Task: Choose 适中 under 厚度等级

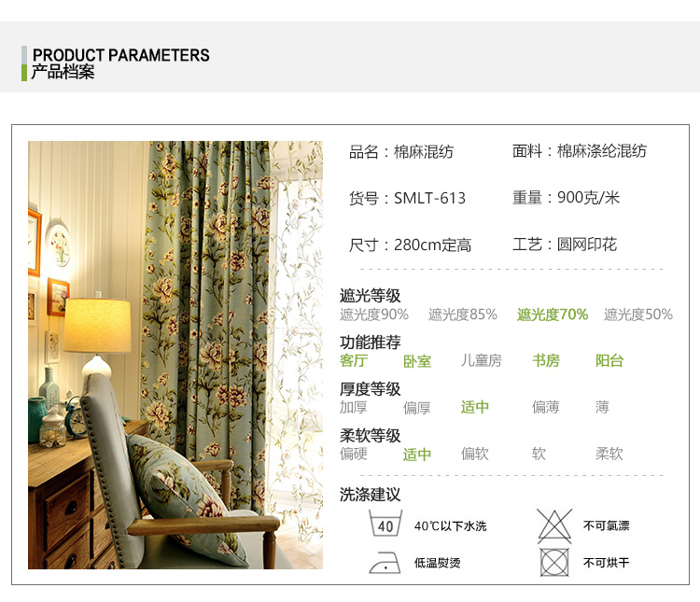Action: (x=474, y=407)
